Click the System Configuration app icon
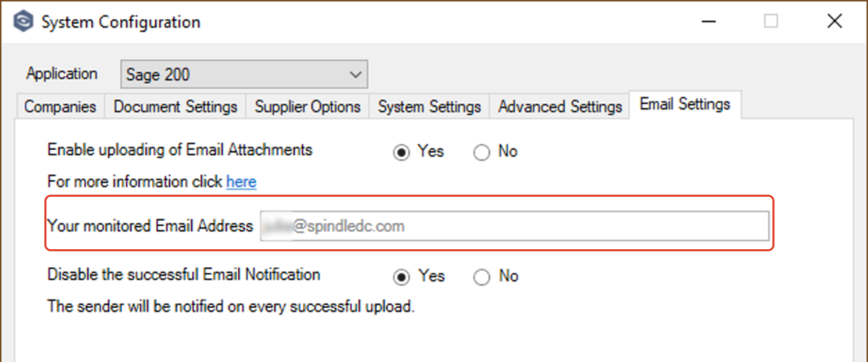This screenshot has width=868, height=362. click(x=24, y=22)
